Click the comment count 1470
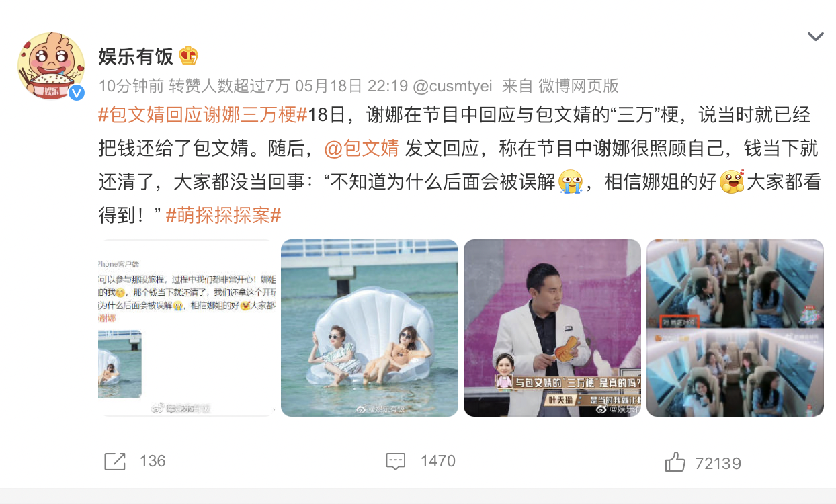 (438, 461)
